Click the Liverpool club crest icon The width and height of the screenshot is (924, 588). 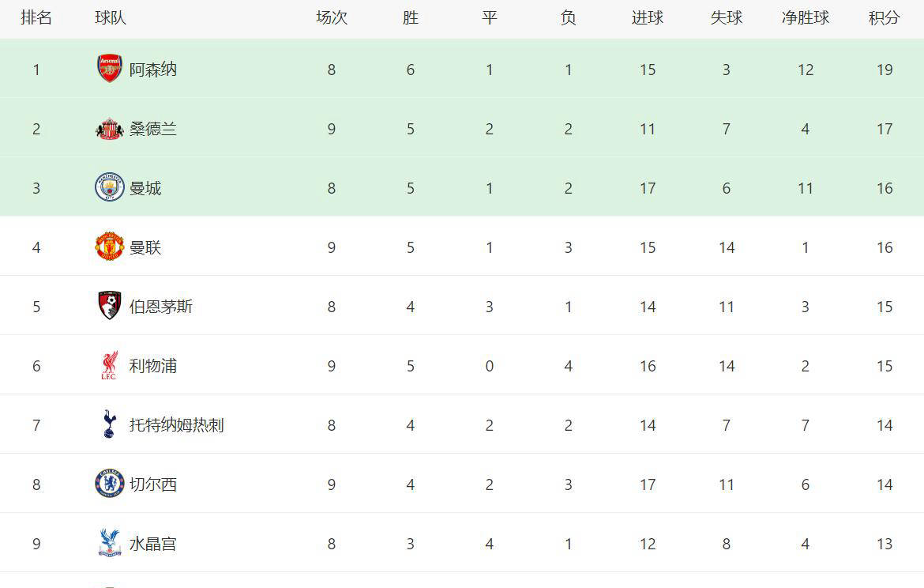point(110,365)
